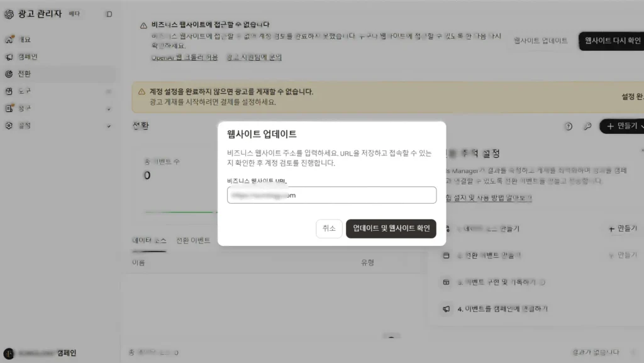Viewport: 644px width, 363px height.
Task: Open the black 만들기 dropdown button
Action: click(622, 126)
